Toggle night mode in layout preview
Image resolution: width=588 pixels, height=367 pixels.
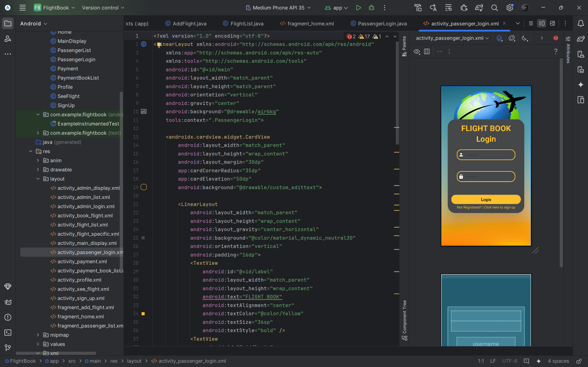(x=525, y=38)
